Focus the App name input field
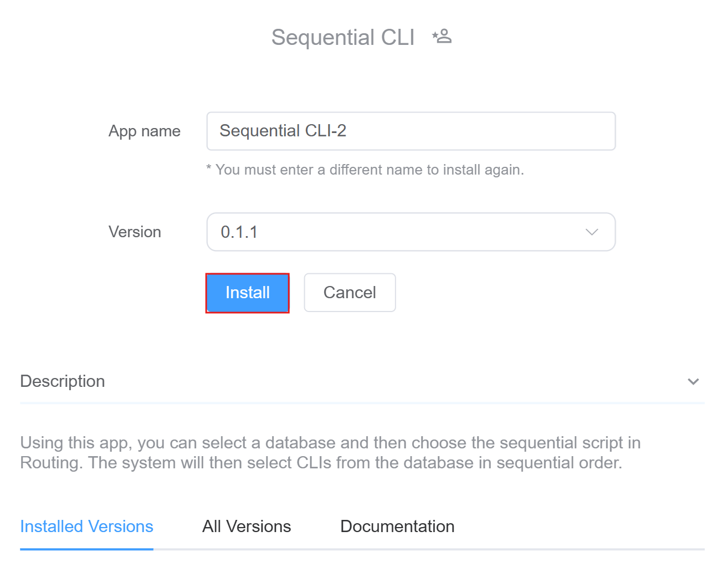 (x=410, y=131)
